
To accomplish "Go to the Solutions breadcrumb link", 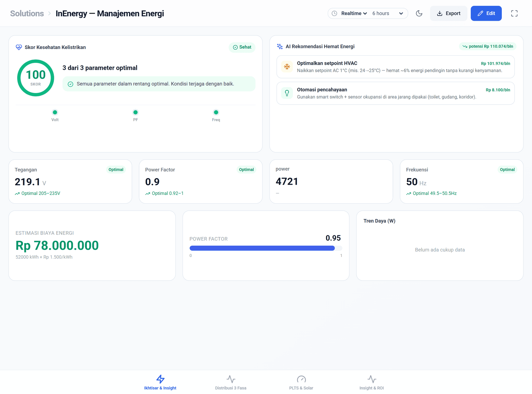I will pyautogui.click(x=27, y=13).
